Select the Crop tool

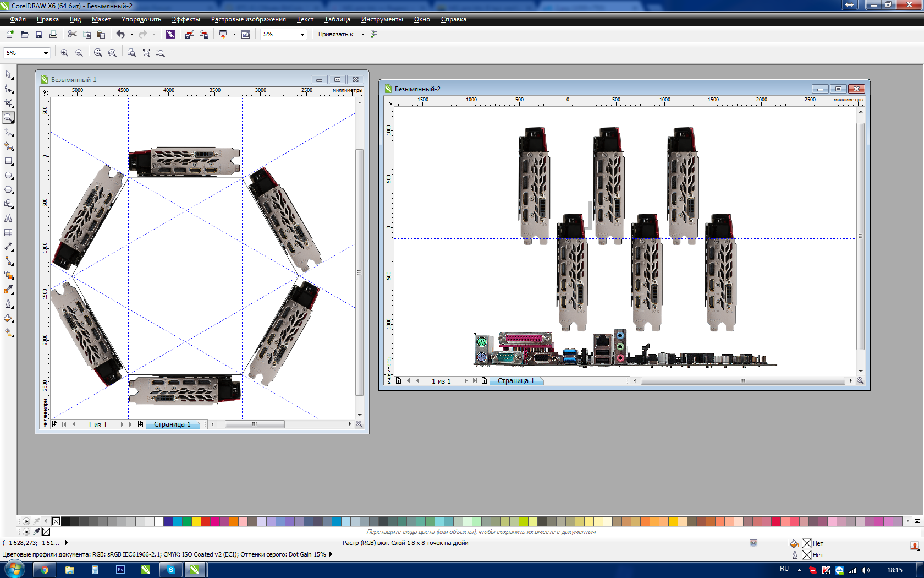pos(8,103)
